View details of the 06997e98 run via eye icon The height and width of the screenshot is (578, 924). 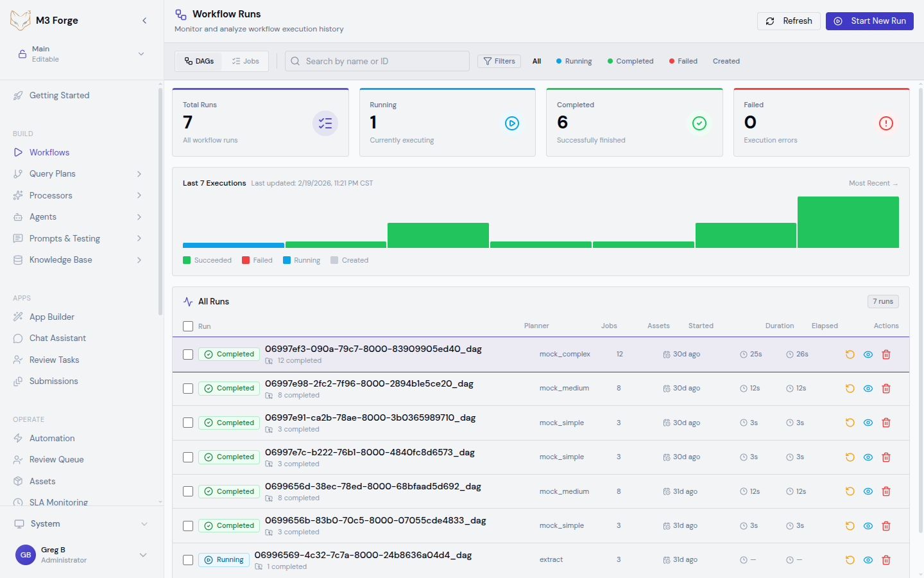click(x=868, y=388)
